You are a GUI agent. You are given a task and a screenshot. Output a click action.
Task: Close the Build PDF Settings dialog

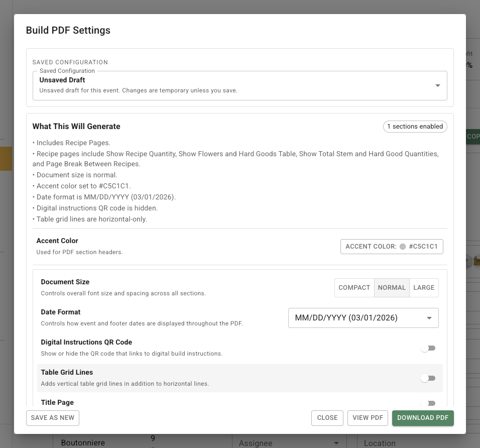(x=327, y=418)
